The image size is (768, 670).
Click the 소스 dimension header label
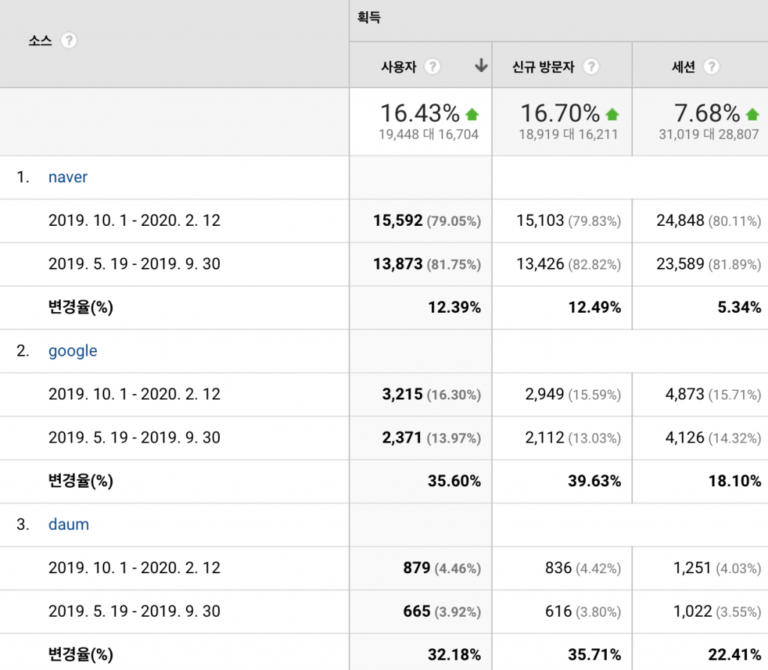point(40,41)
